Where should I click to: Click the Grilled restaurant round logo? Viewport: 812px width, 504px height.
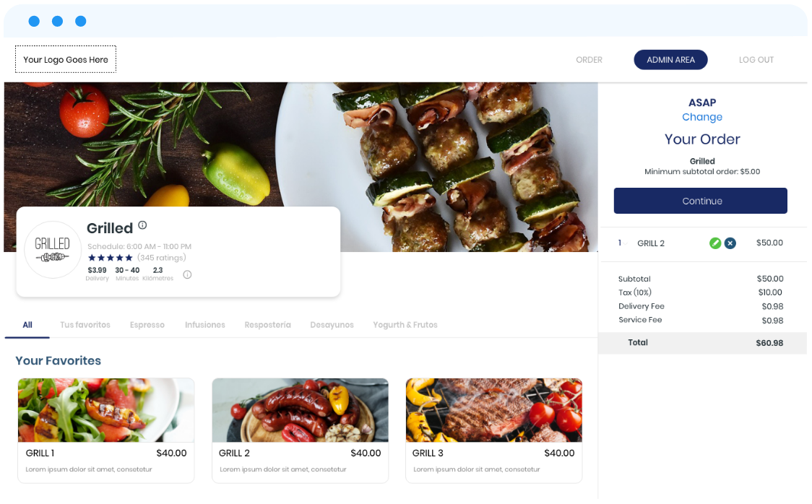pos(52,249)
